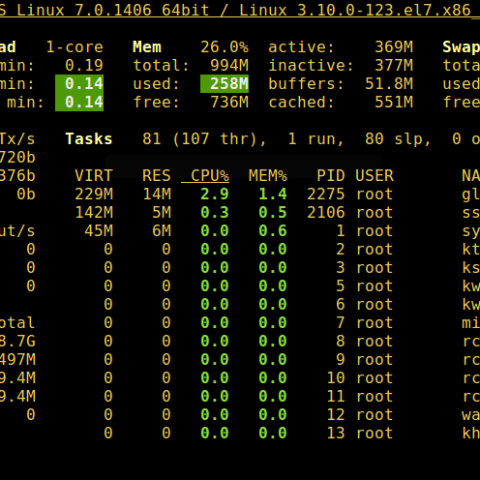Click the Linux 3.10.0-123.el7.x86 kernel title text
Viewport: 480px width, 480px height.
(x=355, y=10)
